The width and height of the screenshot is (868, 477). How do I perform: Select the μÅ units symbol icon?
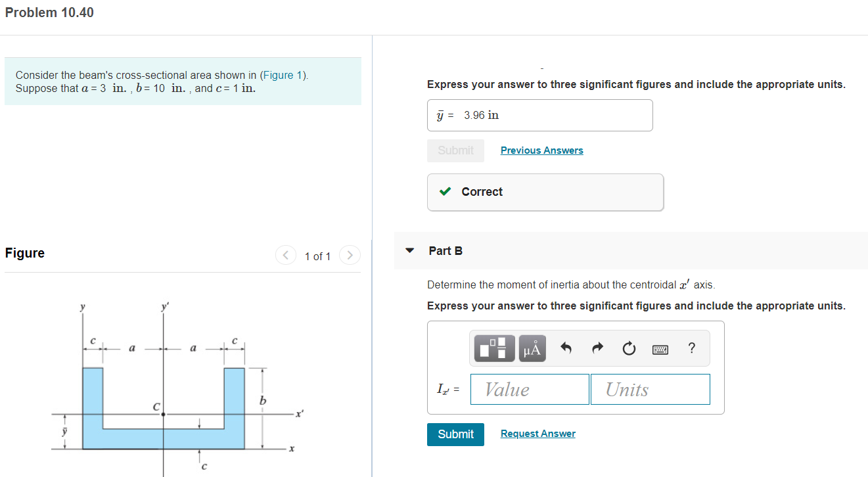[x=532, y=348]
